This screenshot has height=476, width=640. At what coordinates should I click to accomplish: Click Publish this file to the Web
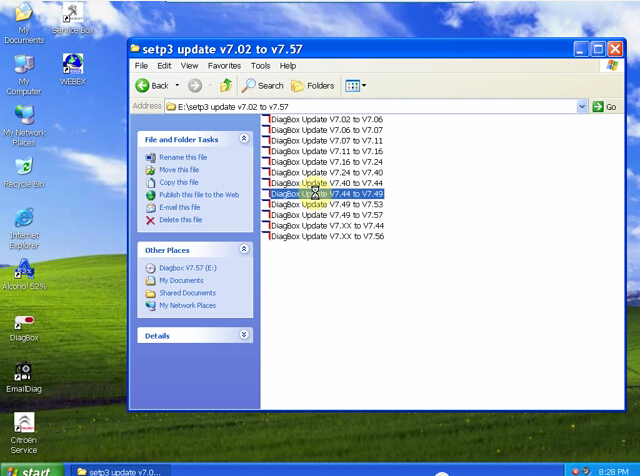199,195
